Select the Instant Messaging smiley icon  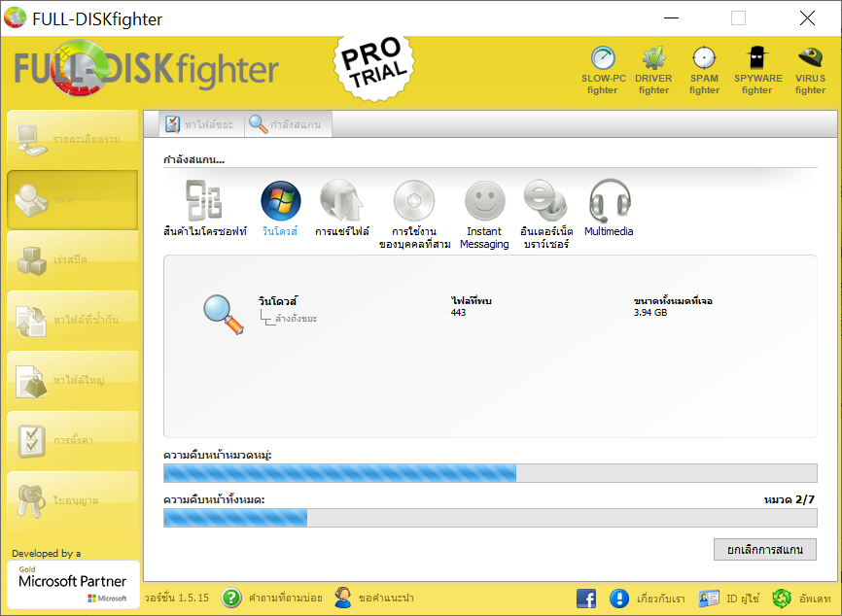pos(485,201)
